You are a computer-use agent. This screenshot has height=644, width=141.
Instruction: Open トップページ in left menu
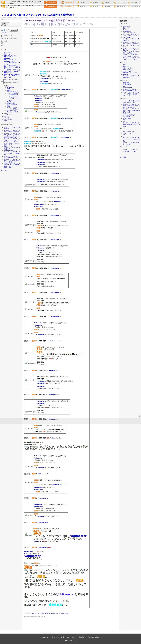(x=7, y=53)
